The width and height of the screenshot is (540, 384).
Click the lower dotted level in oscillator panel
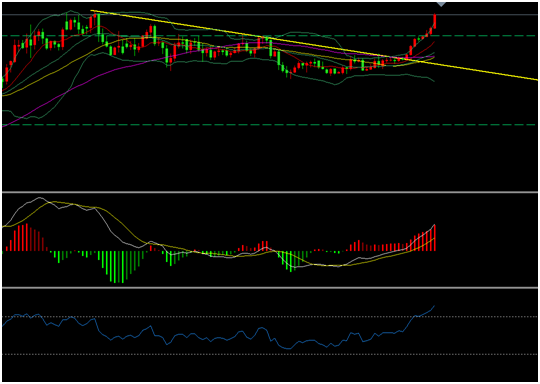[x=270, y=354]
